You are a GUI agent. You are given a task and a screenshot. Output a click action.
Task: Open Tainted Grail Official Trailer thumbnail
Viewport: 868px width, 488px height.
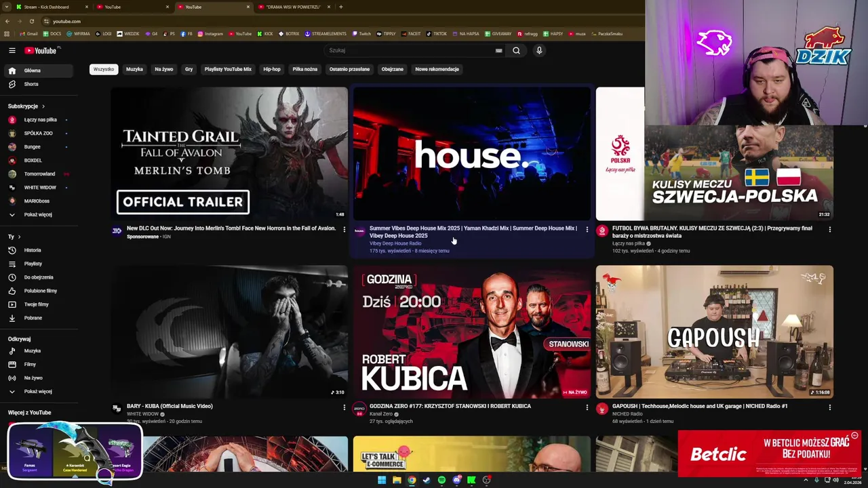(x=229, y=153)
